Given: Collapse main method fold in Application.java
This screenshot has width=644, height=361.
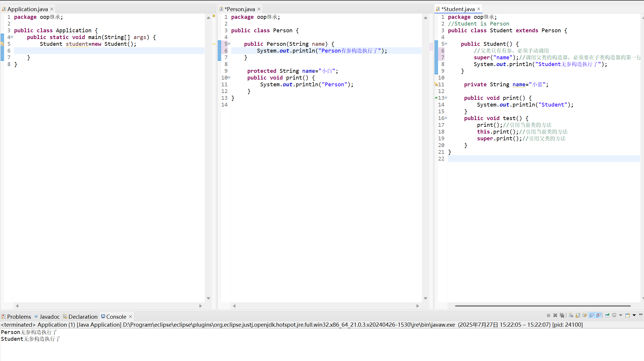Looking at the screenshot, I should [12, 37].
